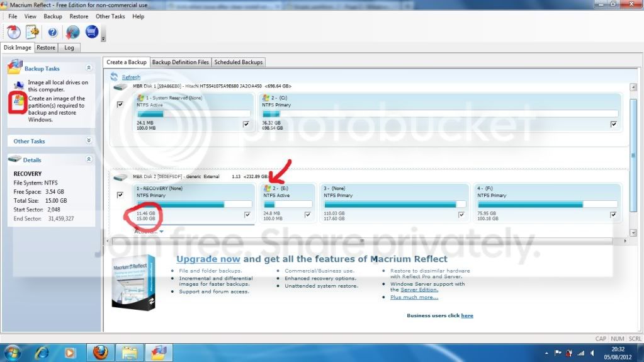Switch to Scheduled Backups tab
This screenshot has height=362, width=644.
[238, 62]
